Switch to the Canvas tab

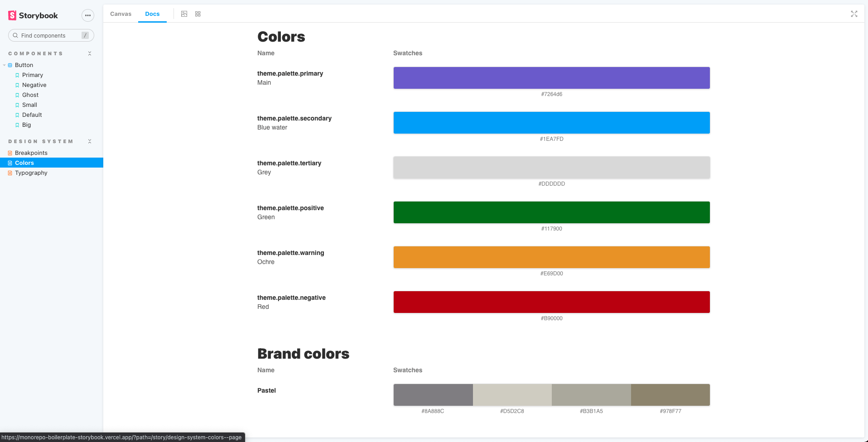(121, 14)
